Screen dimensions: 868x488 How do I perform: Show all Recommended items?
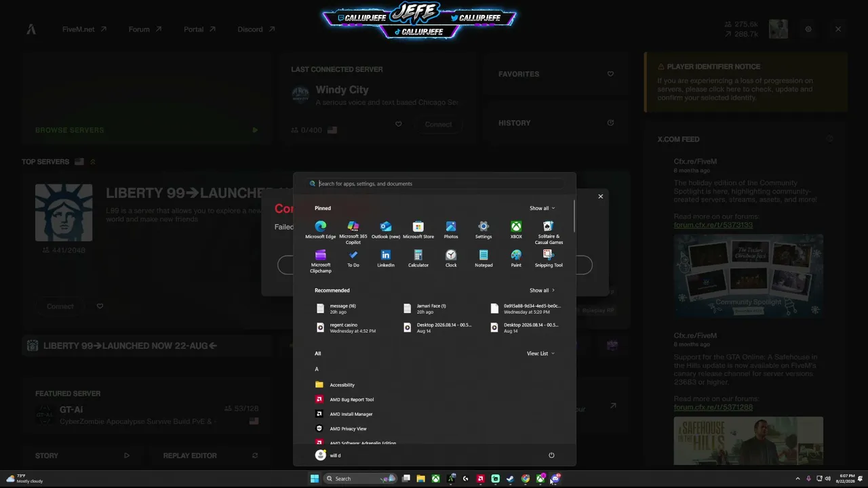pos(542,290)
